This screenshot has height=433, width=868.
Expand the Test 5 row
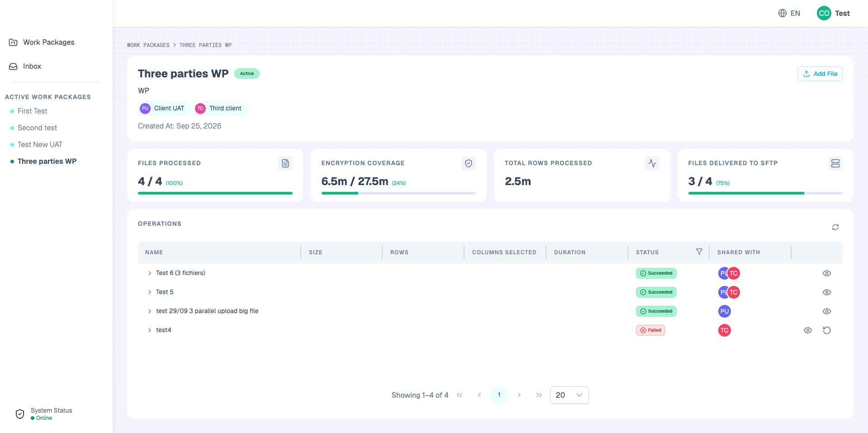150,292
